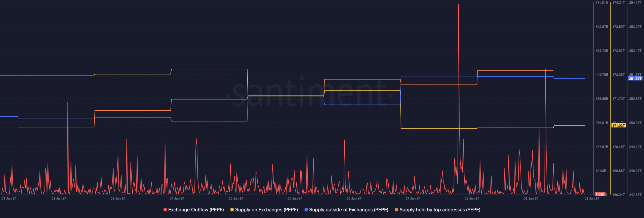This screenshot has height=218, width=644.
Task: Toggle the Exchange Outflow (PEPE) legend entry
Action: click(193, 210)
